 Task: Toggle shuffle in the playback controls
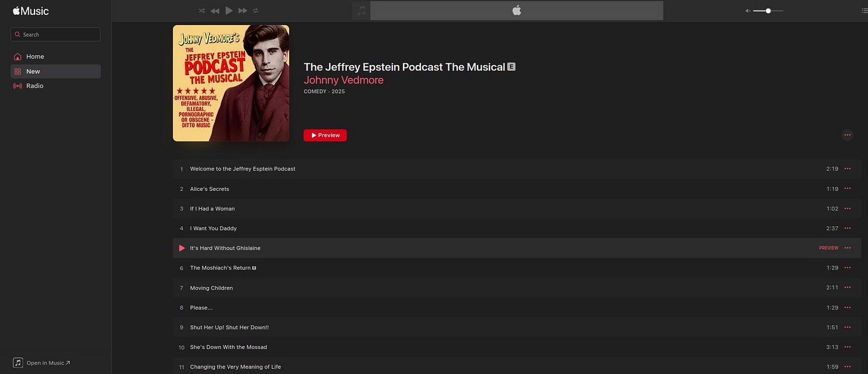201,11
